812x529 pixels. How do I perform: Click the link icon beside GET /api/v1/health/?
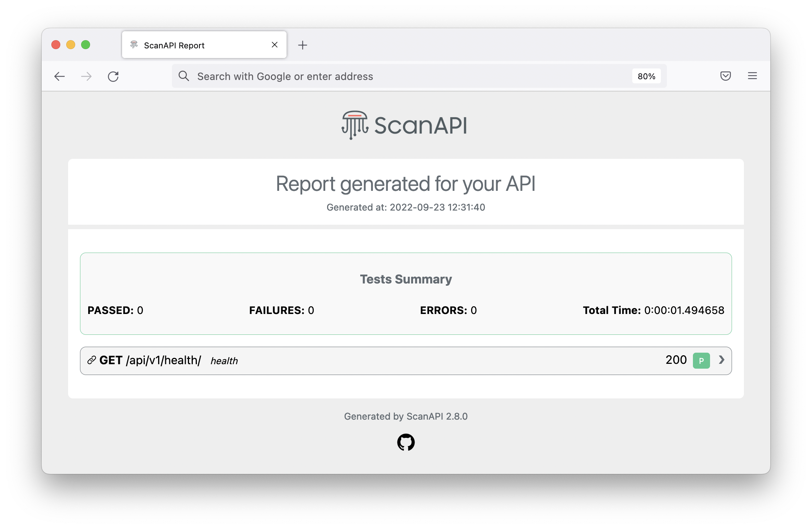coord(91,360)
